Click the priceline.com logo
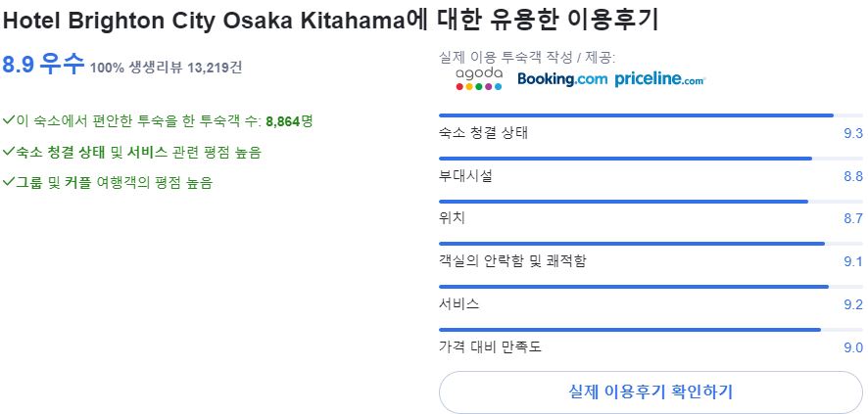Screen dimensions: 868x414 (660, 79)
